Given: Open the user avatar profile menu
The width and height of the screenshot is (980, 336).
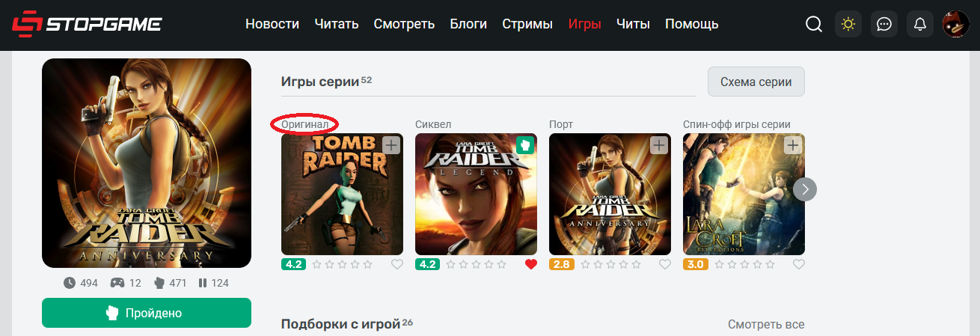Looking at the screenshot, I should (x=955, y=24).
